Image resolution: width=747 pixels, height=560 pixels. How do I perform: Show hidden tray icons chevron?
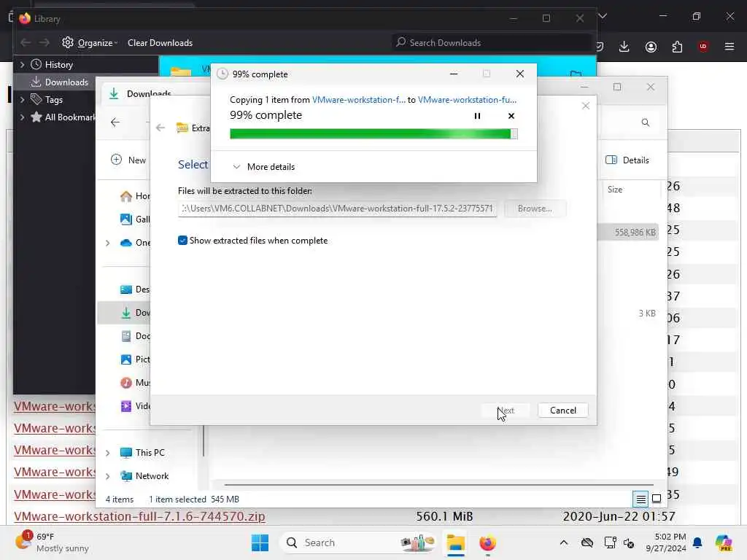point(564,542)
